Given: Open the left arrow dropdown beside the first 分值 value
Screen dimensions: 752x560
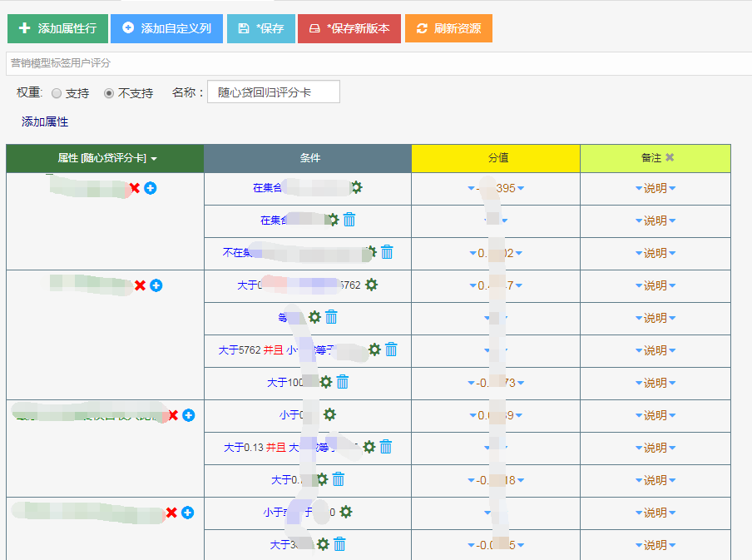Looking at the screenshot, I should click(472, 188).
